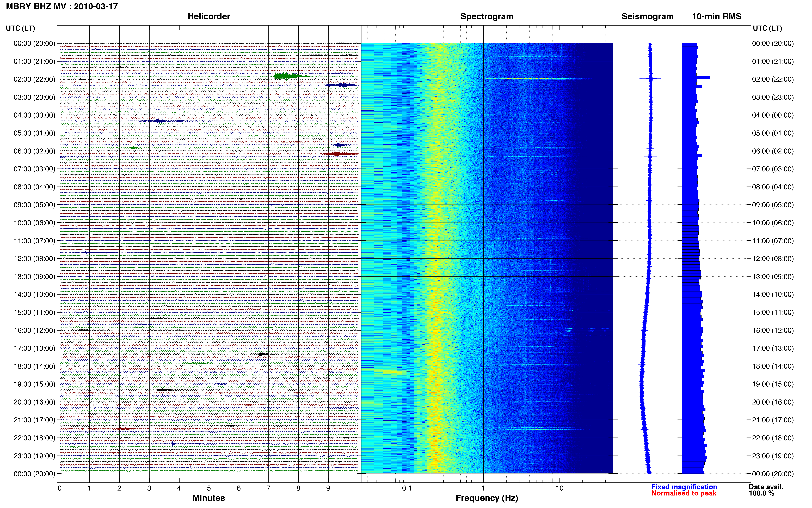Click the '1' tick on the Frequency axis
The height and width of the screenshot is (508, 812).
click(483, 488)
